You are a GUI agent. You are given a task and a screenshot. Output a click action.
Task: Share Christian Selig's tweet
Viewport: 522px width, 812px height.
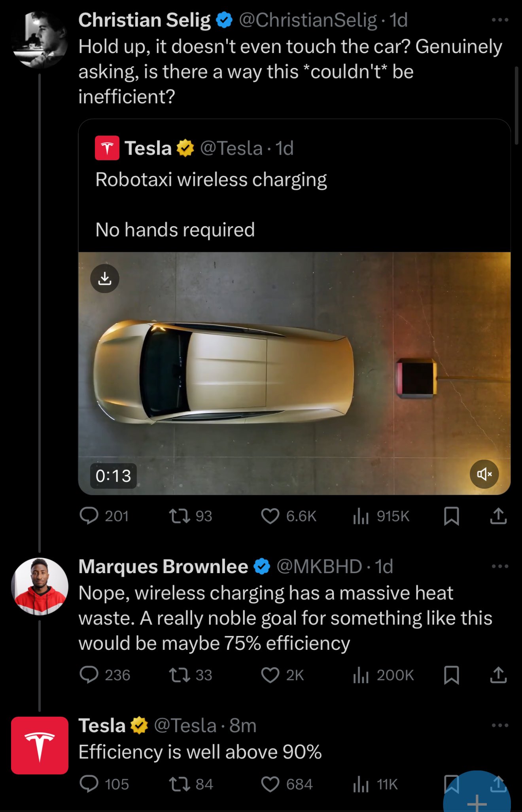coord(498,516)
